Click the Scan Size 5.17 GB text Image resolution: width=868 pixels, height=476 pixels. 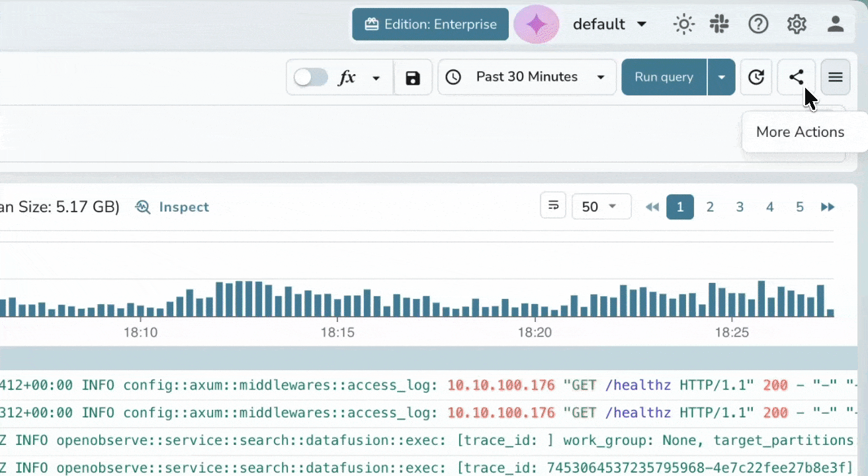[60, 207]
